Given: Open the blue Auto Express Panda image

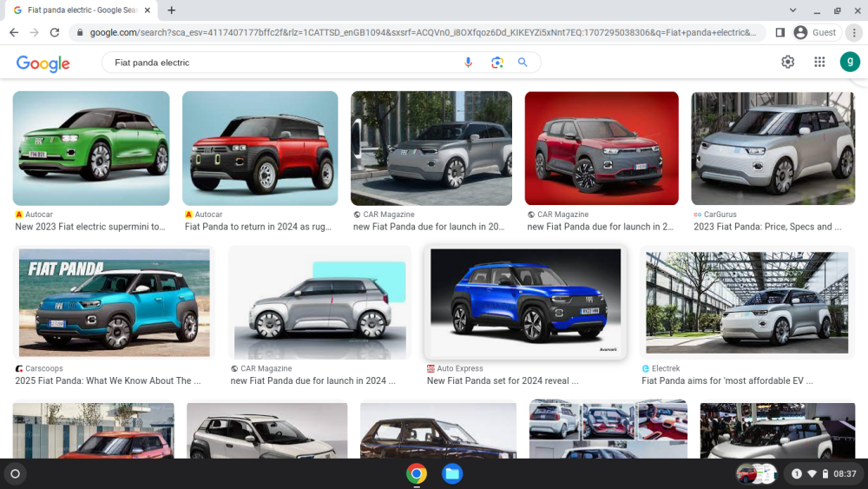Looking at the screenshot, I should (x=526, y=301).
